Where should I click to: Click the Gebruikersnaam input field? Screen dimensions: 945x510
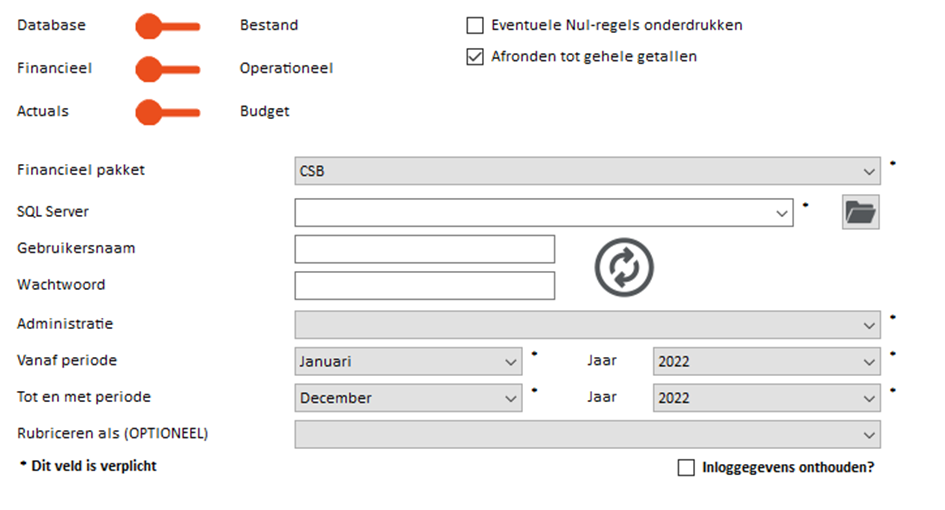pyautogui.click(x=424, y=249)
